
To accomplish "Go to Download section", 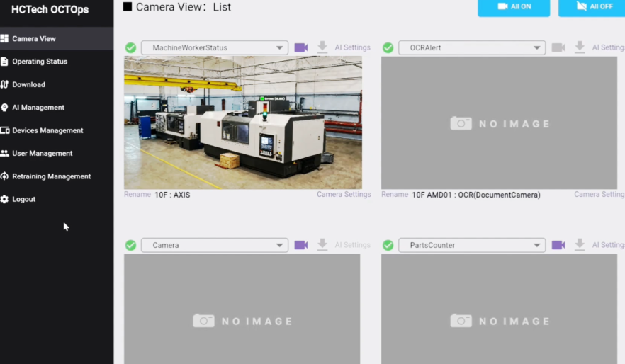I will [57, 84].
